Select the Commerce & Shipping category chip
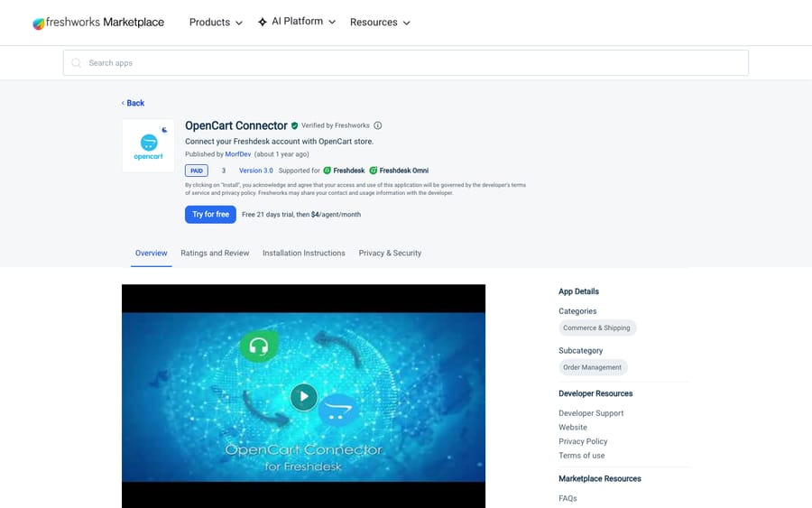 pyautogui.click(x=597, y=328)
